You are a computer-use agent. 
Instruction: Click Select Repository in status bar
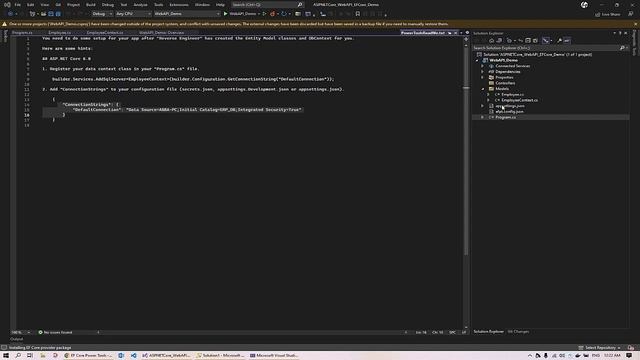[600, 348]
